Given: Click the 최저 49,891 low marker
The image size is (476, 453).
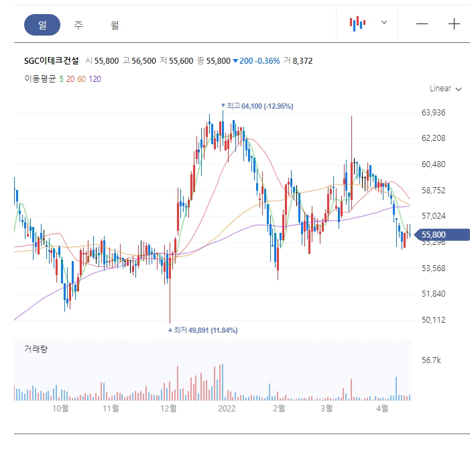Looking at the screenshot, I should pos(202,330).
